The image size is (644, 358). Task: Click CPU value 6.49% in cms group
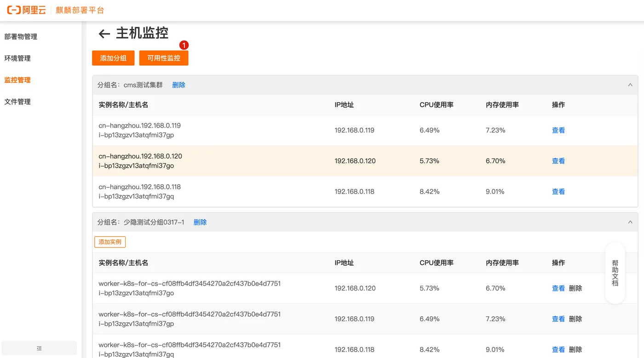click(430, 131)
